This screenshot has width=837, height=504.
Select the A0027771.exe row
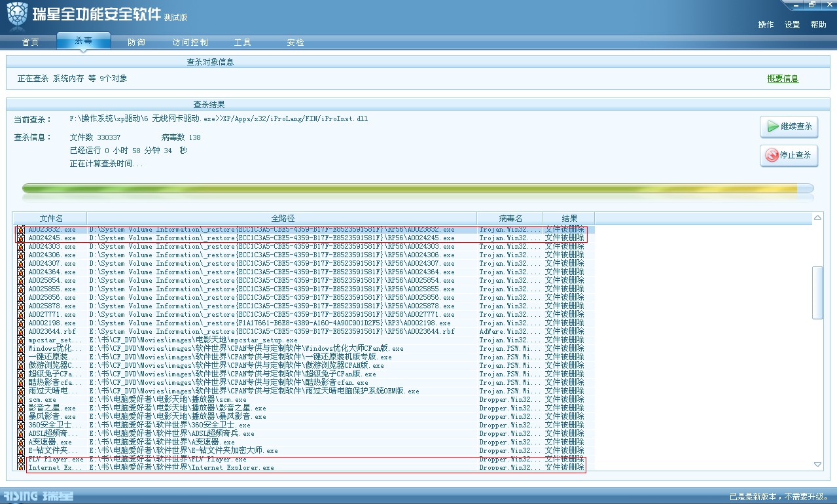click(x=305, y=315)
